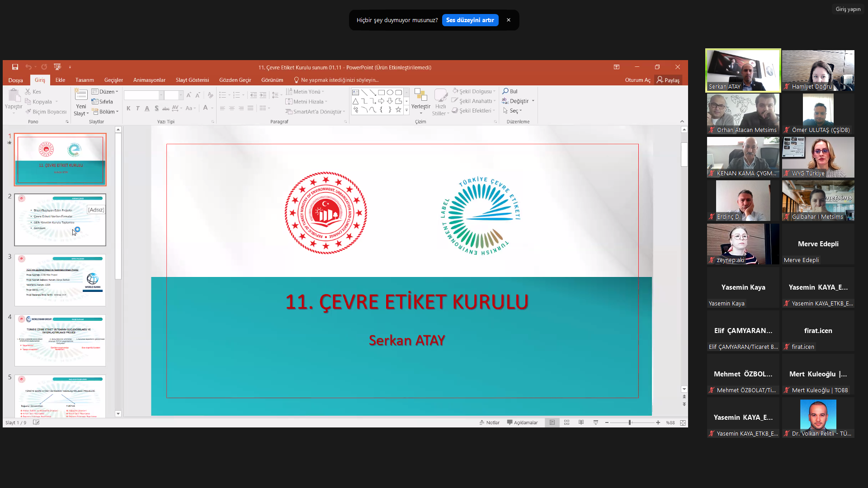Fit slide to current window icon
The height and width of the screenshot is (488, 868).
683,422
